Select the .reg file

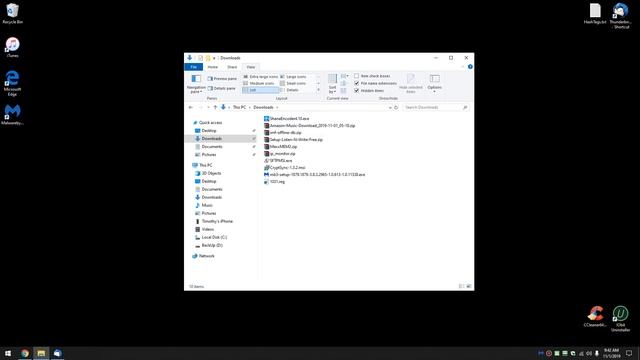tap(274, 182)
